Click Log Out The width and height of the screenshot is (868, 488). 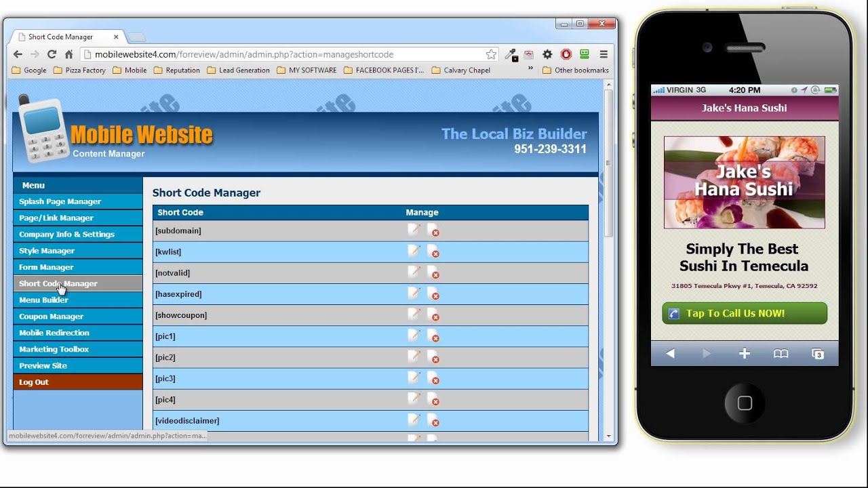[78, 382]
